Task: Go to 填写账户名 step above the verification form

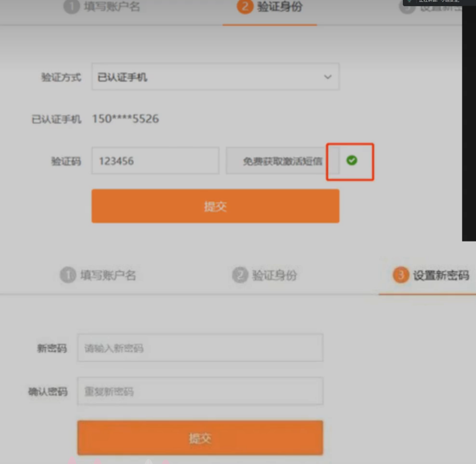Action: (x=112, y=6)
